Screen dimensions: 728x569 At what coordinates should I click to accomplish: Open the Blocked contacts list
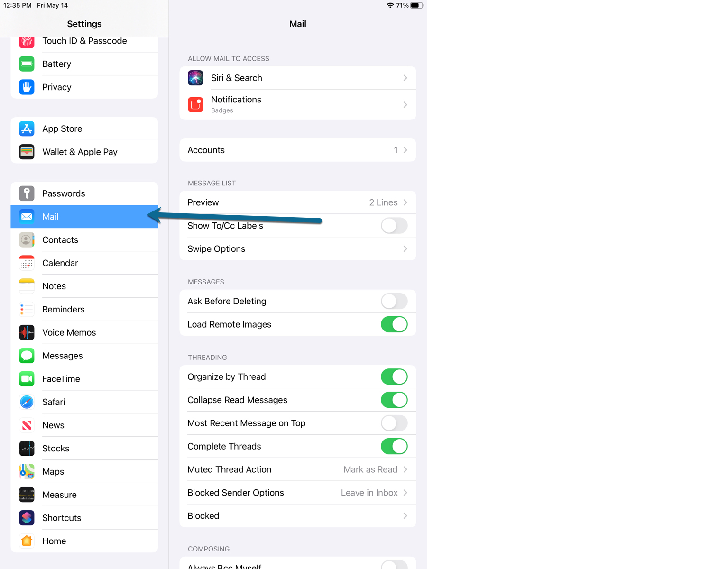click(x=297, y=516)
